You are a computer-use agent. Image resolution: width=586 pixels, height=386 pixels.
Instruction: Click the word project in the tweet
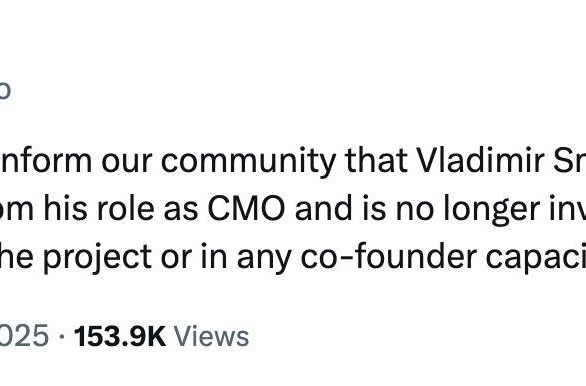(x=98, y=258)
